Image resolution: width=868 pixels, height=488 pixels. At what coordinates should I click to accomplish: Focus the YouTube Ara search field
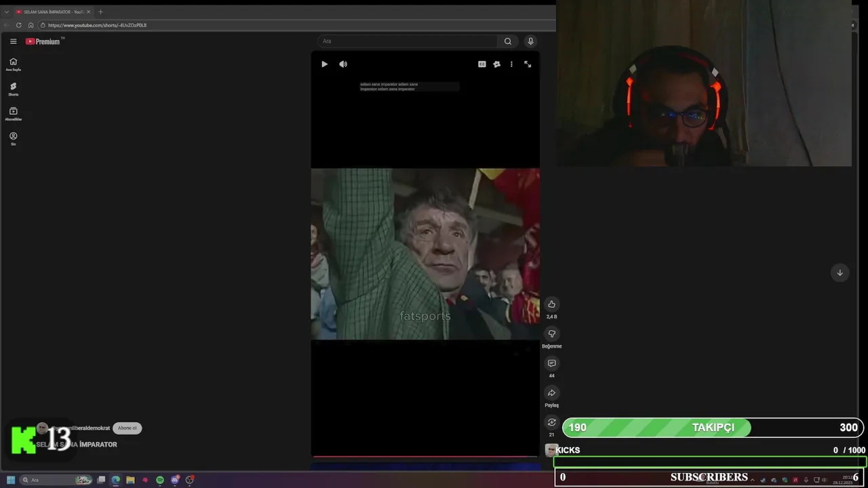(407, 41)
